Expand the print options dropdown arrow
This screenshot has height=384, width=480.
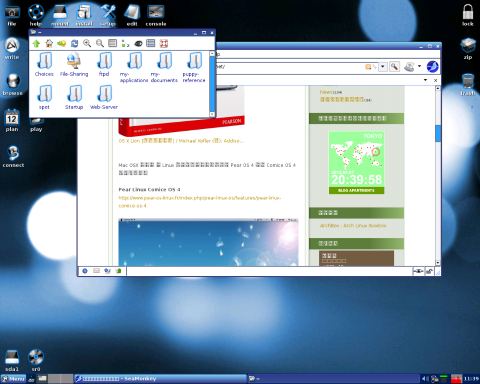coord(419,66)
